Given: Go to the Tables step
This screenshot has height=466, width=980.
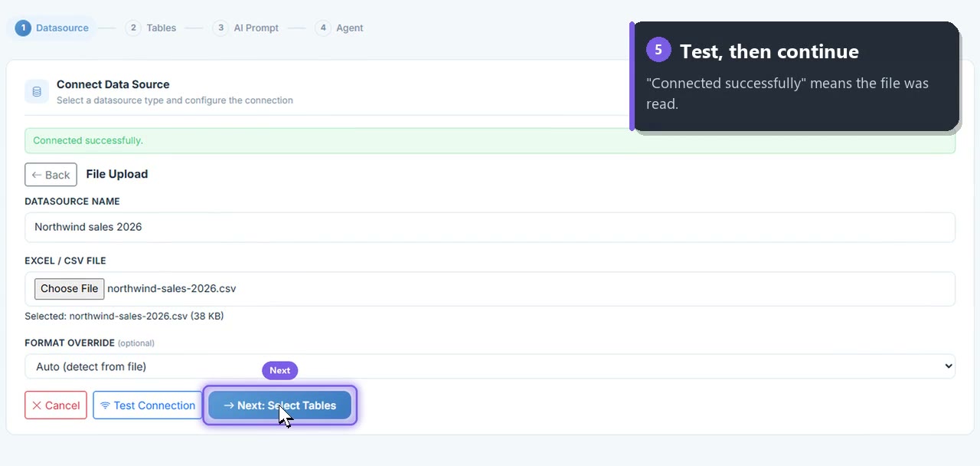Looking at the screenshot, I should [x=151, y=28].
